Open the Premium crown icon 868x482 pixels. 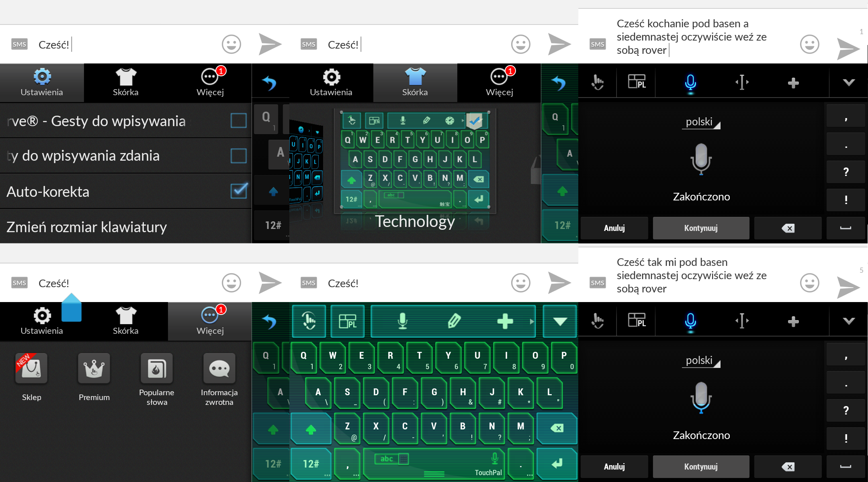pyautogui.click(x=94, y=369)
